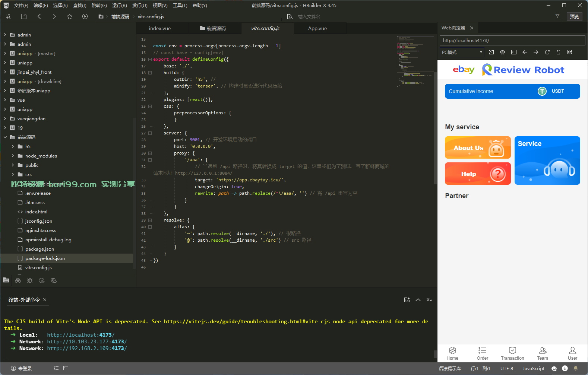Click the notification bell in status bar

(576, 368)
